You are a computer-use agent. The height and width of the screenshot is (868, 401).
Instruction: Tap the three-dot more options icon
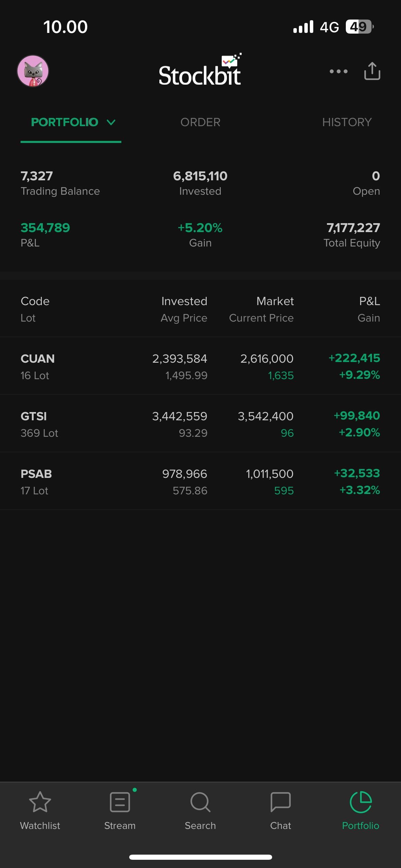click(x=338, y=71)
